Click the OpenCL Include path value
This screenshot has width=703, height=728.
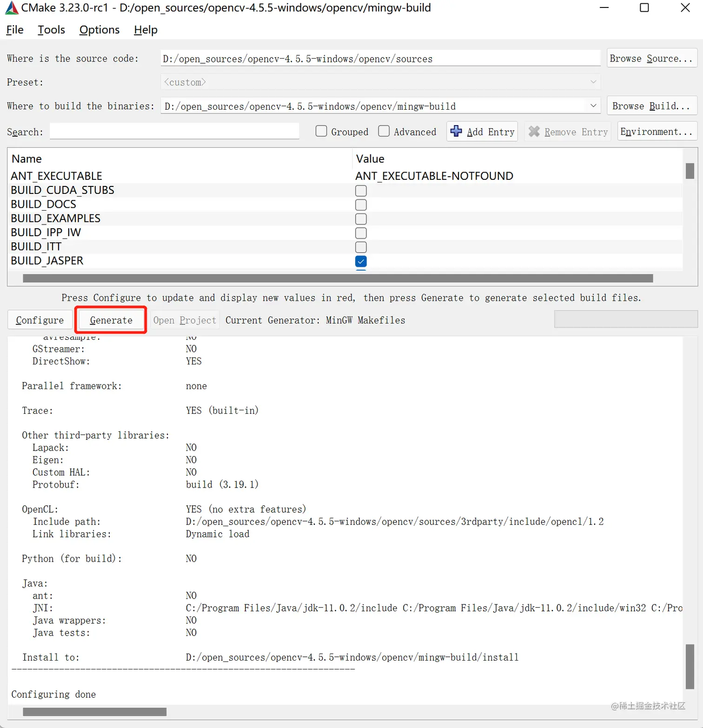[x=395, y=522]
